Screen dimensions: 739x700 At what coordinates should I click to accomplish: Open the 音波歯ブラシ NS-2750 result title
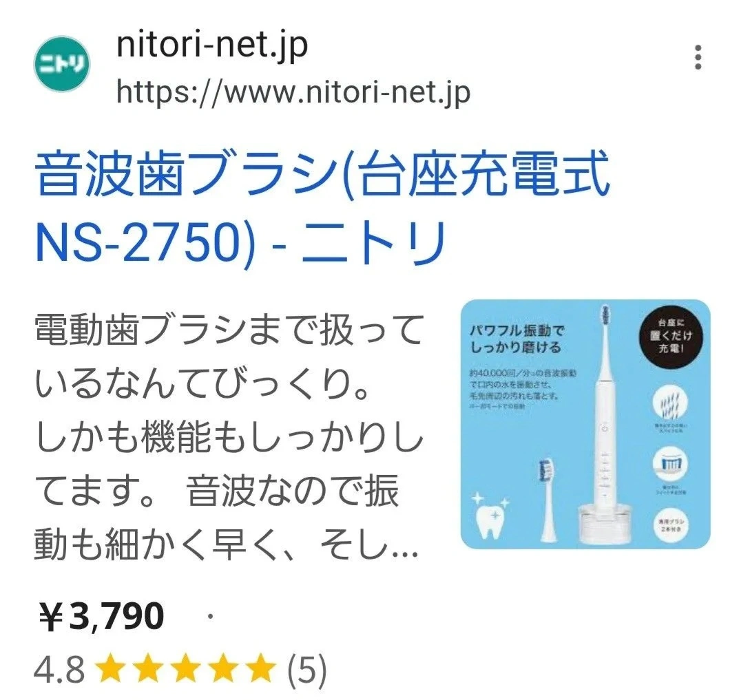click(x=323, y=209)
